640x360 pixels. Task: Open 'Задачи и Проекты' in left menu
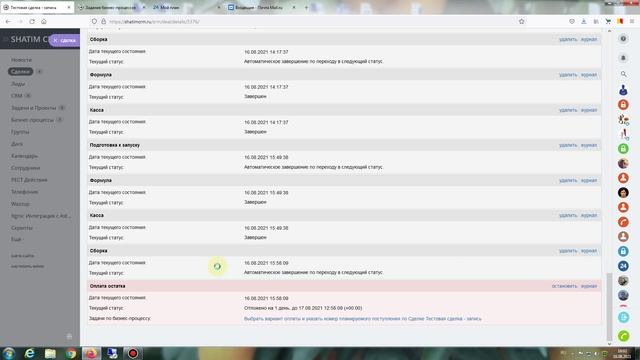tap(33, 108)
